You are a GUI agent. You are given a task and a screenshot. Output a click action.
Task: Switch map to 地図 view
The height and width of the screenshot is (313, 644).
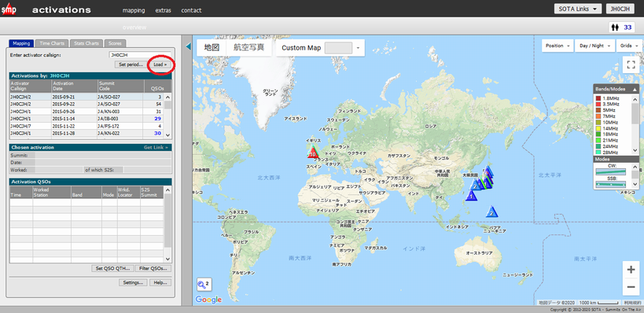(x=212, y=48)
